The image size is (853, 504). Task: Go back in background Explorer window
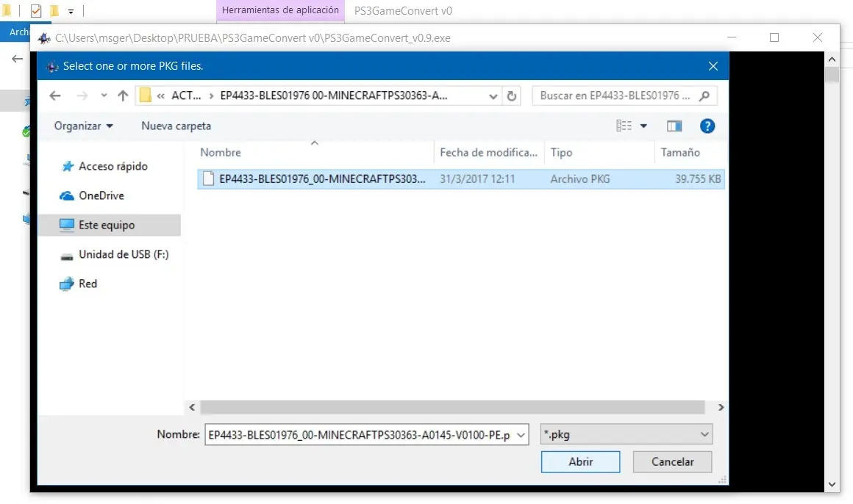(18, 59)
